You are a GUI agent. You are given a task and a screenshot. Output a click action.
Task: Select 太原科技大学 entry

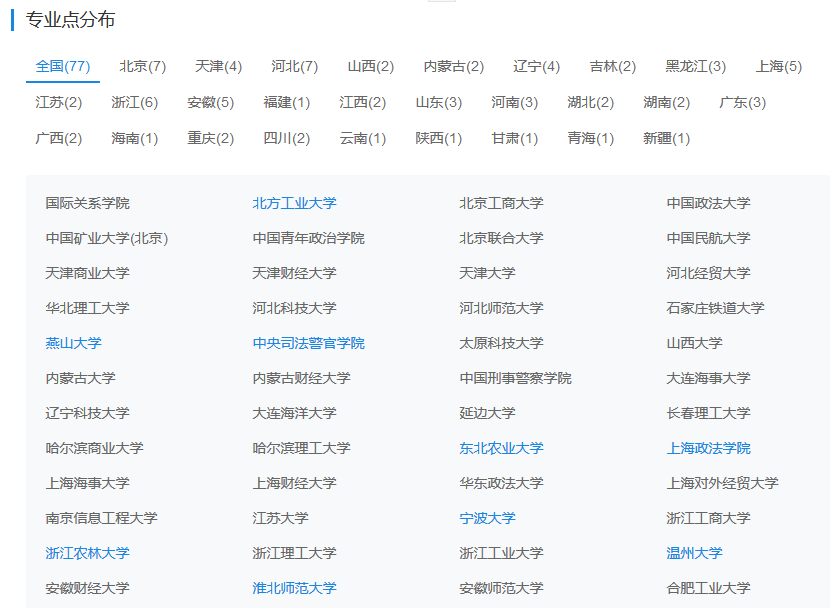(501, 343)
